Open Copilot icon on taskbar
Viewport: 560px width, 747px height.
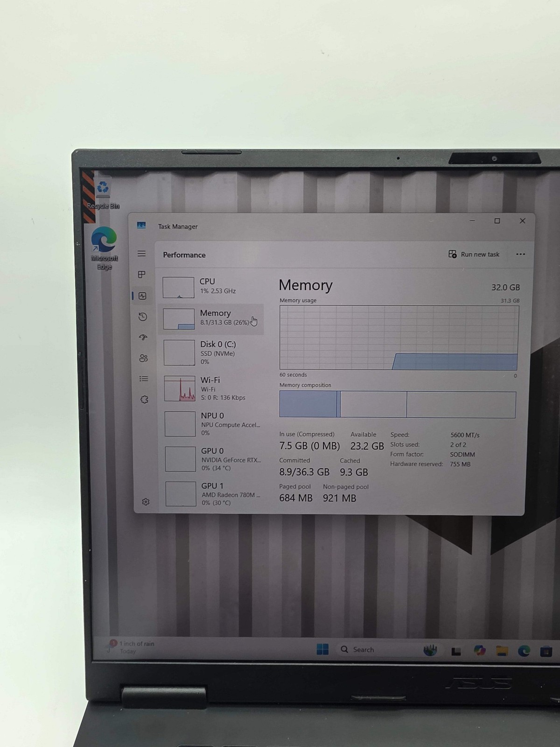pos(479,650)
